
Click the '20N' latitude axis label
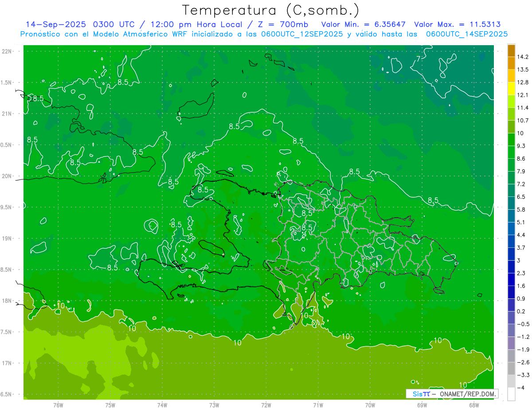click(8, 176)
